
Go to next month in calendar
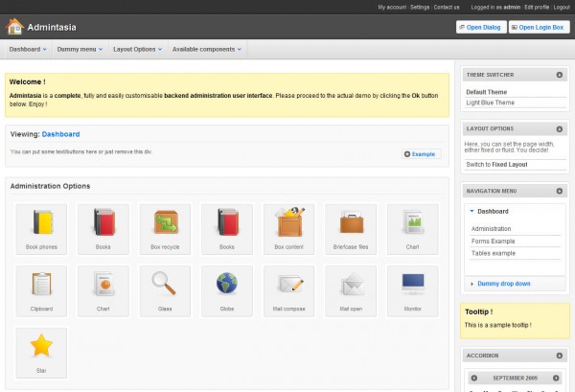pos(556,378)
